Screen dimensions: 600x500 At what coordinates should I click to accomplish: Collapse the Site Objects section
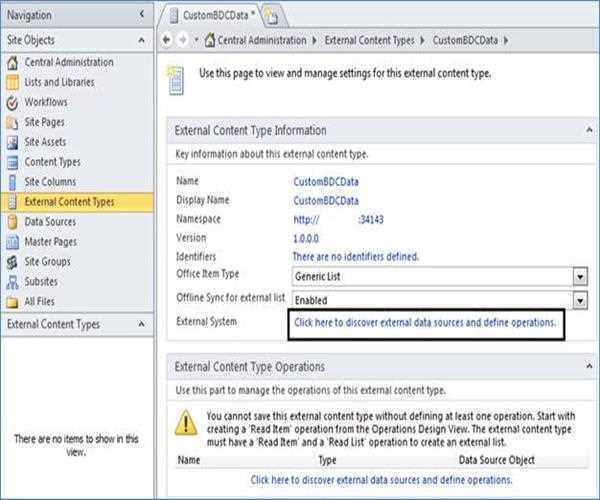[142, 40]
